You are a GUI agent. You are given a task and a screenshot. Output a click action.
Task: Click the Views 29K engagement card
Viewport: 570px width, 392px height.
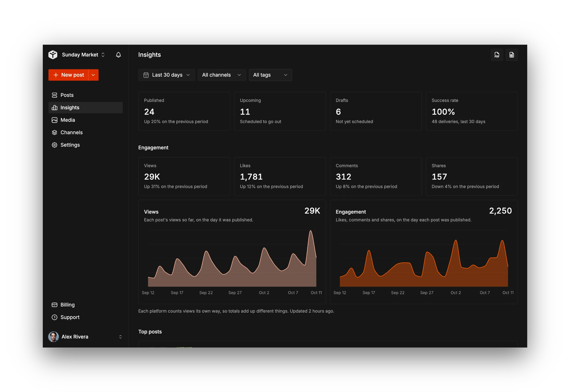pyautogui.click(x=184, y=176)
